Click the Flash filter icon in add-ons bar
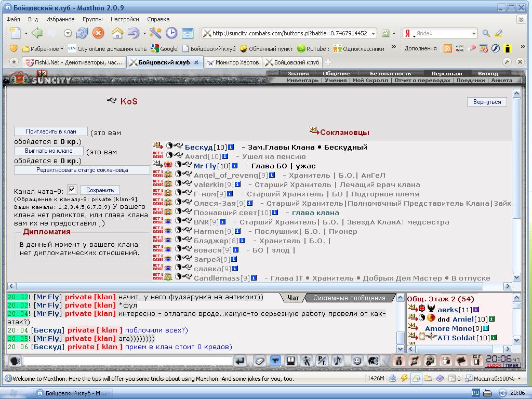Screen dimensions: 532x399 pos(495,48)
